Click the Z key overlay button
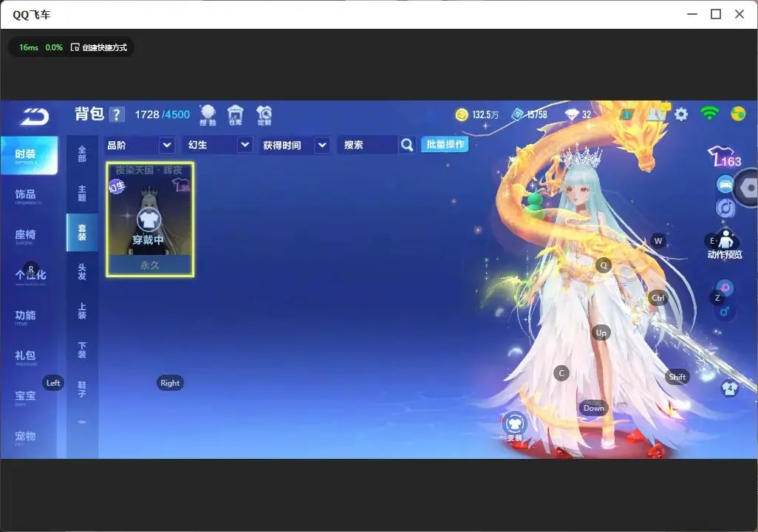 717,298
